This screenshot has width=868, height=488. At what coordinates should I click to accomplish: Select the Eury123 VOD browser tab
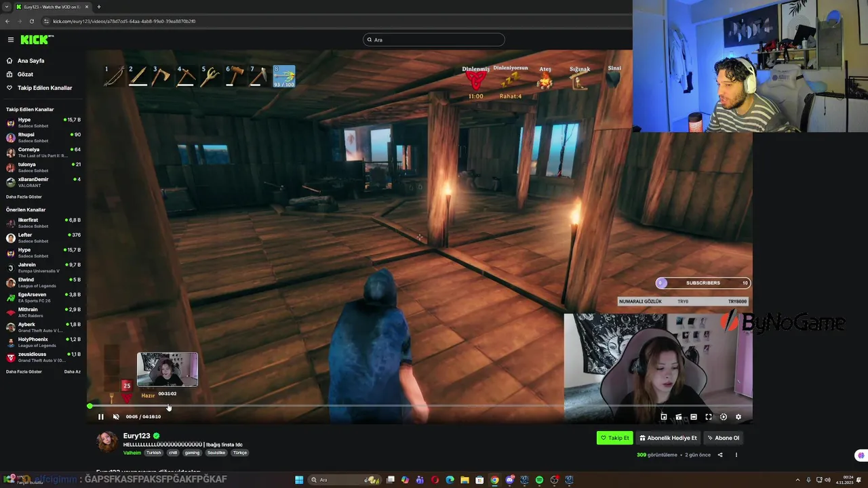(53, 7)
